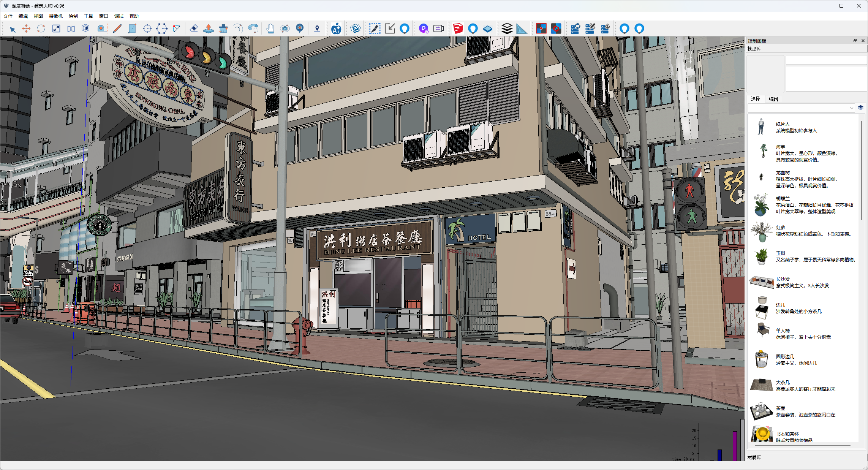Pick the Circle drawing tool
Viewport: 868px width, 470px height.
[x=147, y=29]
